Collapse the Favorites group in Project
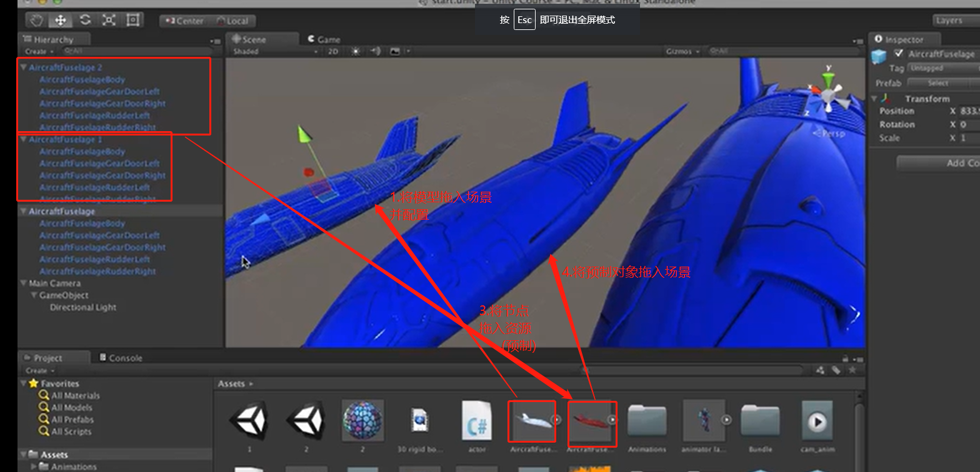Viewport: 980px width, 472px height. tap(24, 383)
